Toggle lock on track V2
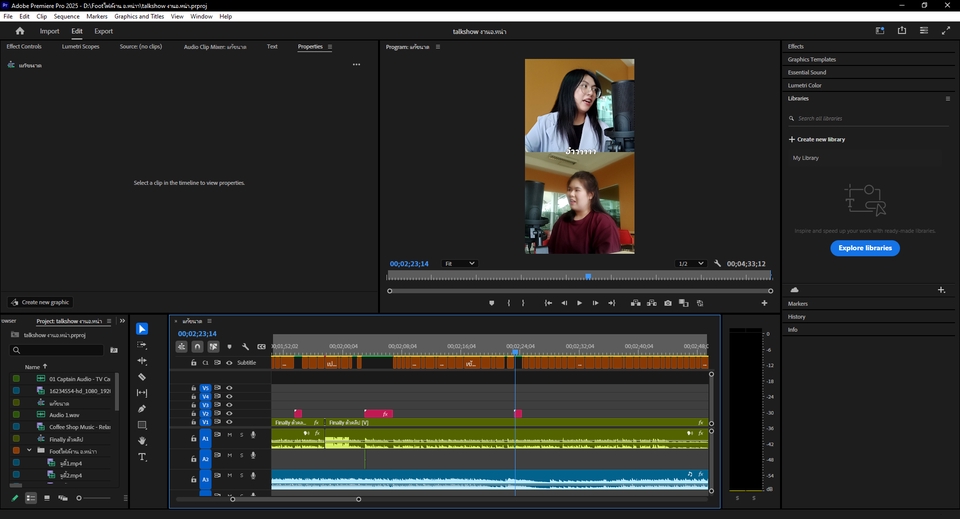This screenshot has height=519, width=960. click(194, 413)
